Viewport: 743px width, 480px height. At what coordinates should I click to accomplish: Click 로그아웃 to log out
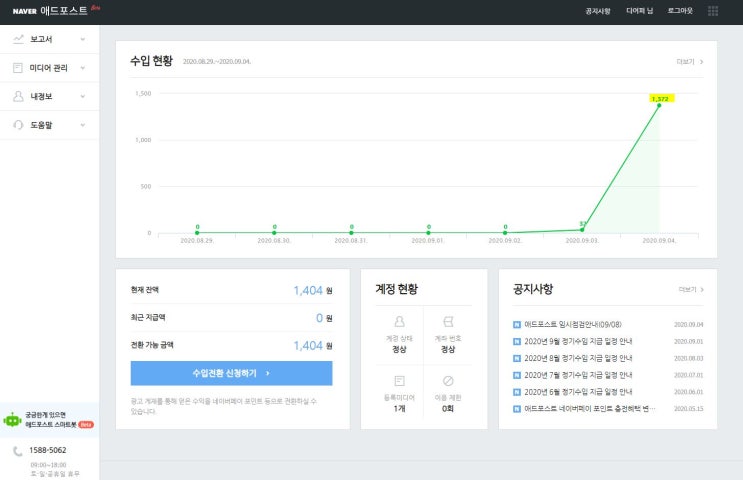click(x=680, y=10)
